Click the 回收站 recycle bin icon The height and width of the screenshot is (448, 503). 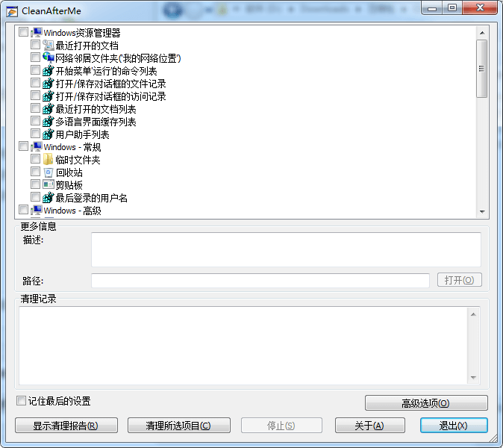click(x=48, y=172)
